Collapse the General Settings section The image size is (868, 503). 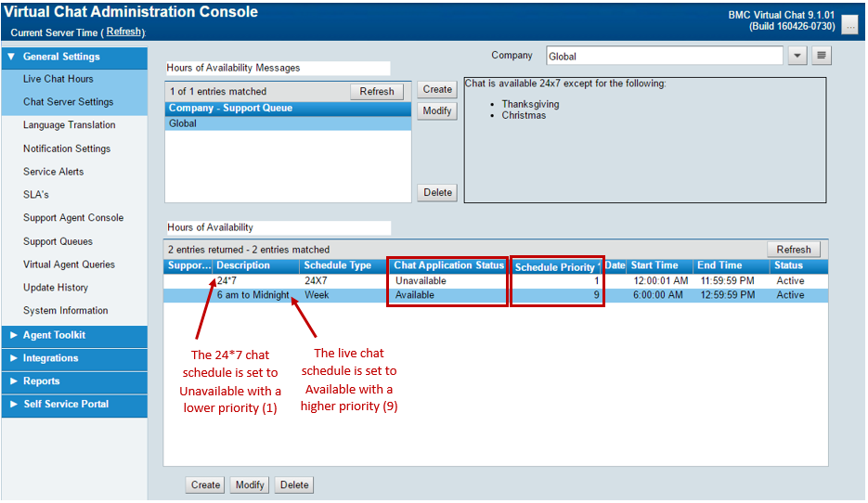(74, 57)
